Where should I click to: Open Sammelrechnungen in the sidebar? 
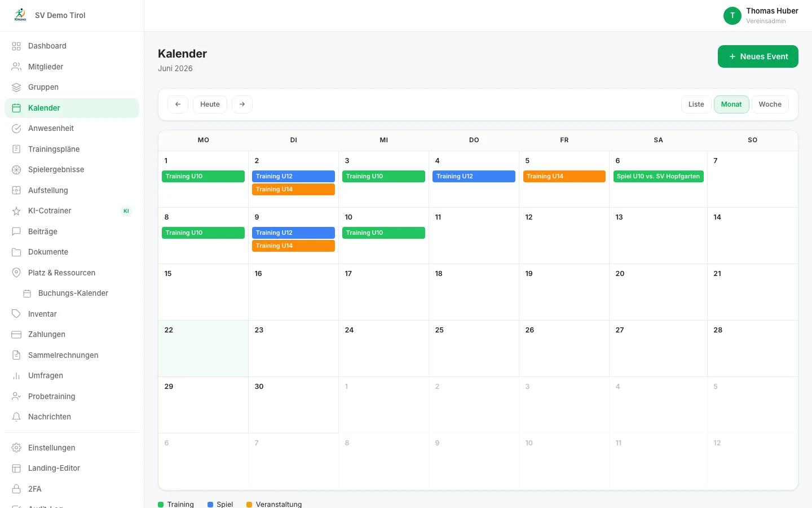(72, 355)
